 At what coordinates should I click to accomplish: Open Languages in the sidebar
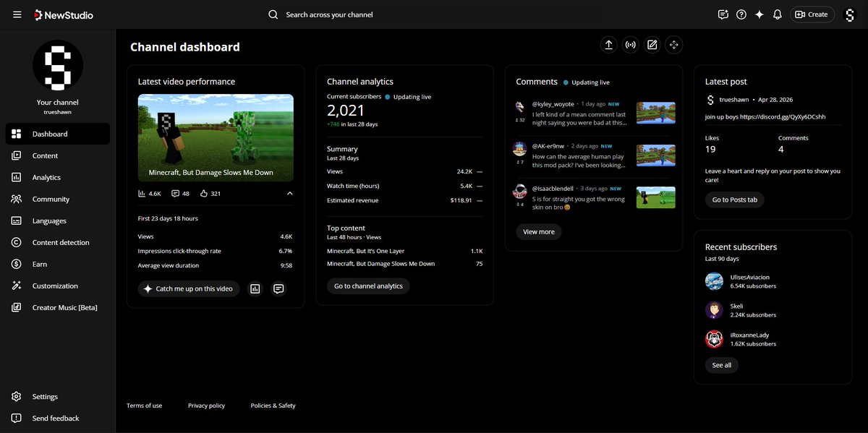[58, 220]
